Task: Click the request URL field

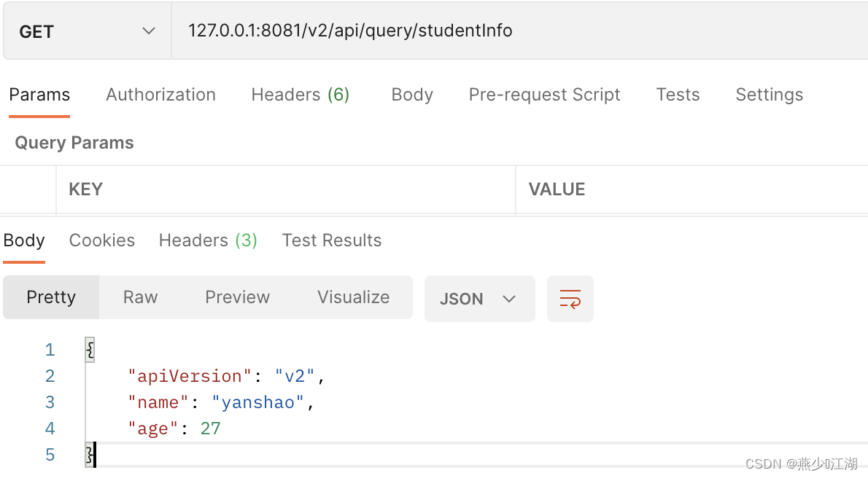Action: [511, 31]
